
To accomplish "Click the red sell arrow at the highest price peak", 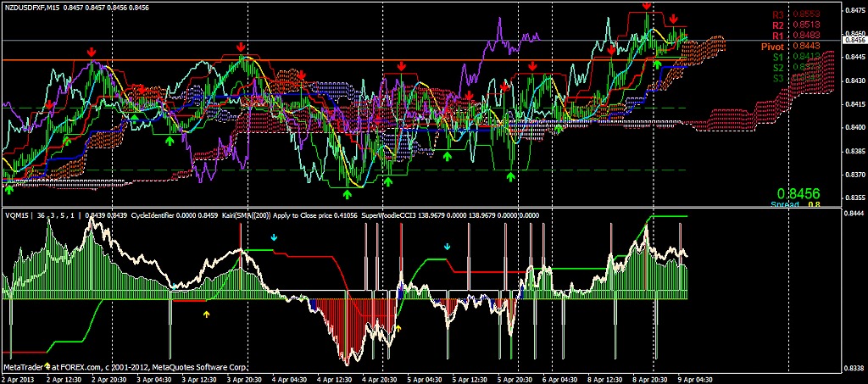I will pos(647,6).
